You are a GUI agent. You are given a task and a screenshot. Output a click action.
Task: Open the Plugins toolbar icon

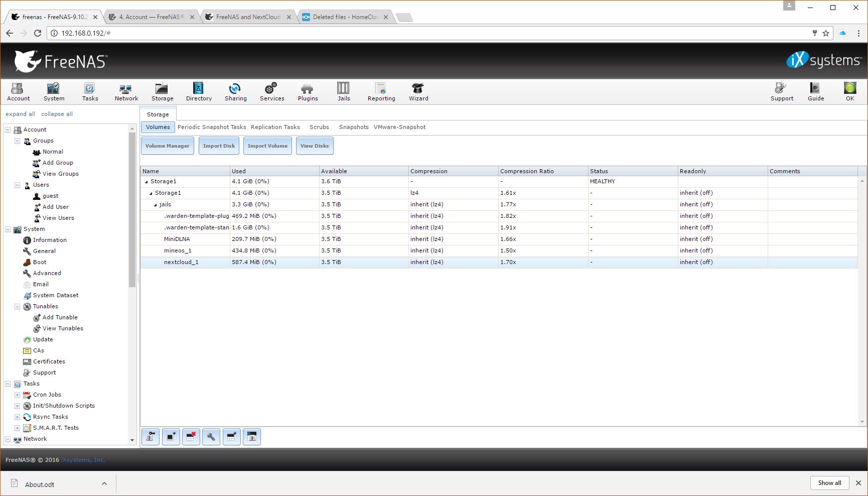click(308, 92)
